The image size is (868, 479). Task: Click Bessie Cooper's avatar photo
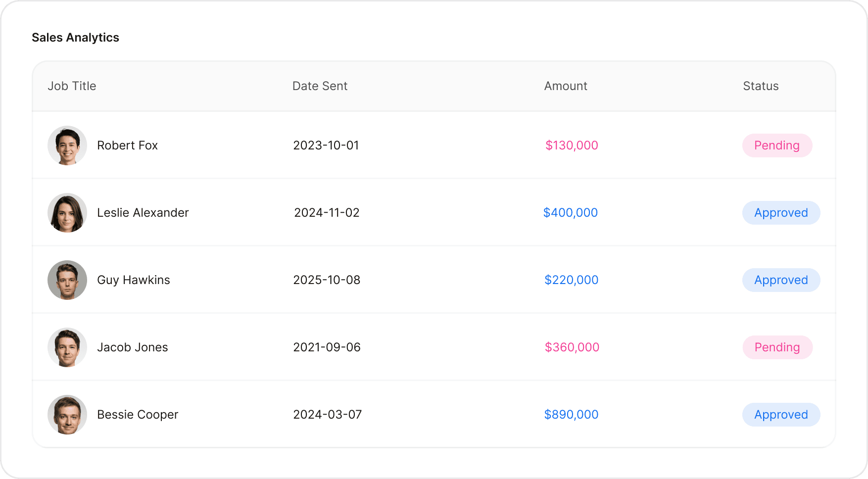(x=67, y=415)
